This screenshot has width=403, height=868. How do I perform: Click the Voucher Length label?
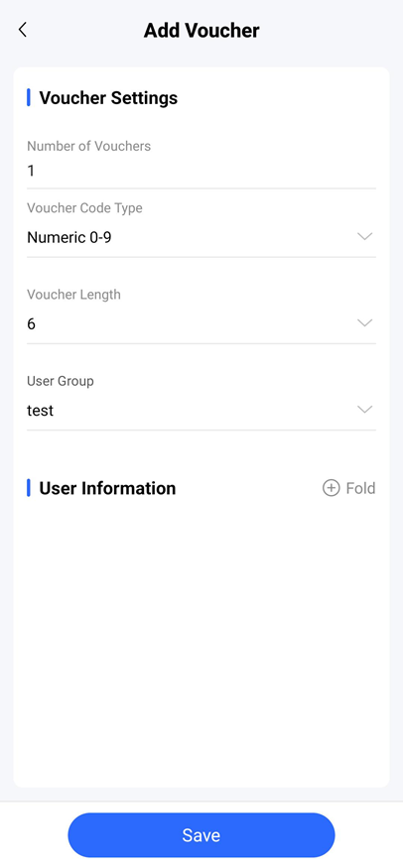[73, 295]
